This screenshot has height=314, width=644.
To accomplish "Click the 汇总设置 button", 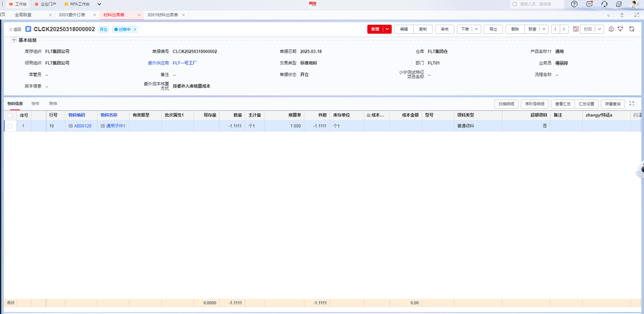I will 586,104.
